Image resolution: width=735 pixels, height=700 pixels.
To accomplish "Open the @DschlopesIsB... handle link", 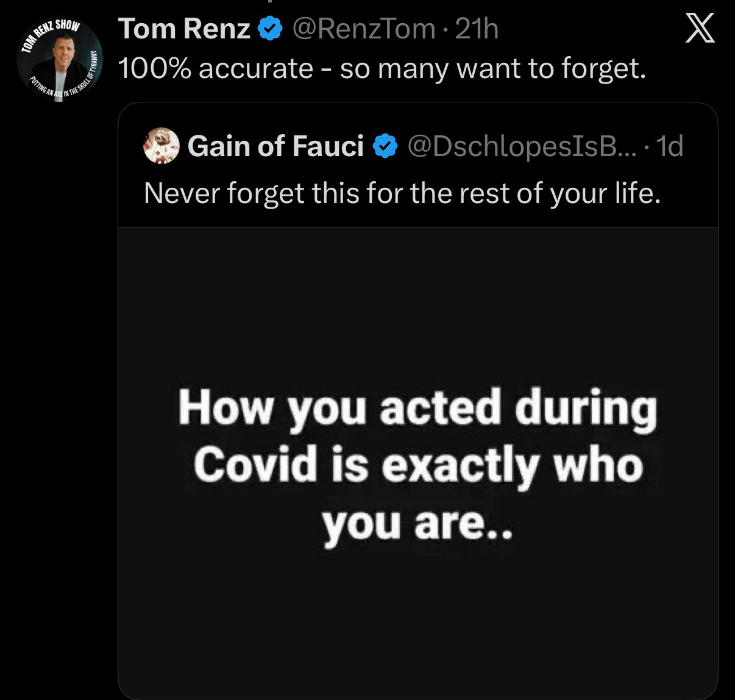I will 520,146.
